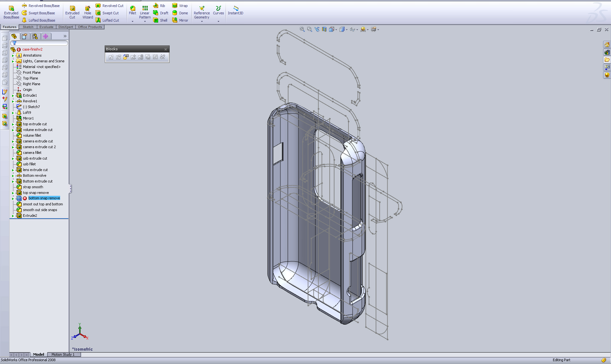This screenshot has width=611, height=364.
Task: Switch to the Sketch tab
Action: (x=27, y=26)
